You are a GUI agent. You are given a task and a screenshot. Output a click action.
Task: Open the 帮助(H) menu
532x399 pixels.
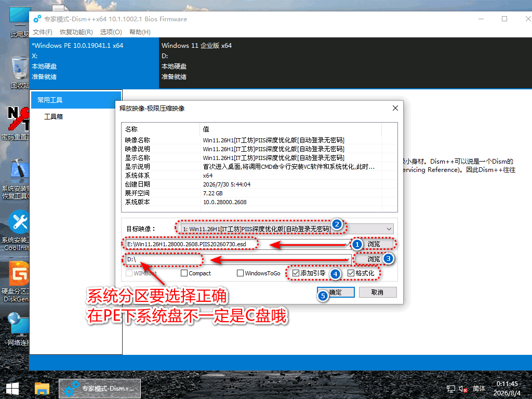[140, 32]
